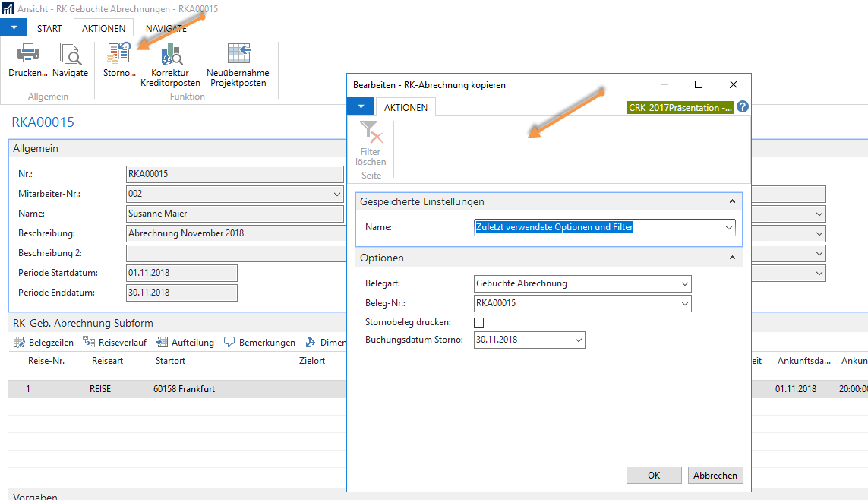Open Buchungsdatum Storno date dropdown
This screenshot has width=868, height=500.
click(x=578, y=340)
